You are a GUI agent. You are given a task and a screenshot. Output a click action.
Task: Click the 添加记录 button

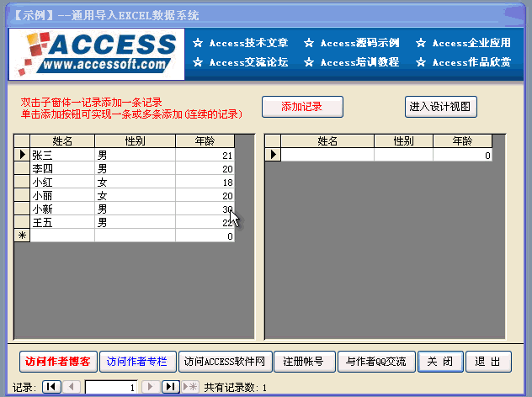(x=302, y=107)
